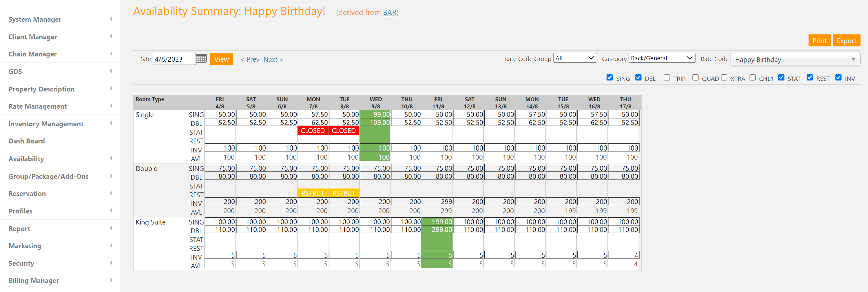Click the red CLOSED cell for MON 7/8
The width and height of the screenshot is (868, 292).
coord(313,130)
